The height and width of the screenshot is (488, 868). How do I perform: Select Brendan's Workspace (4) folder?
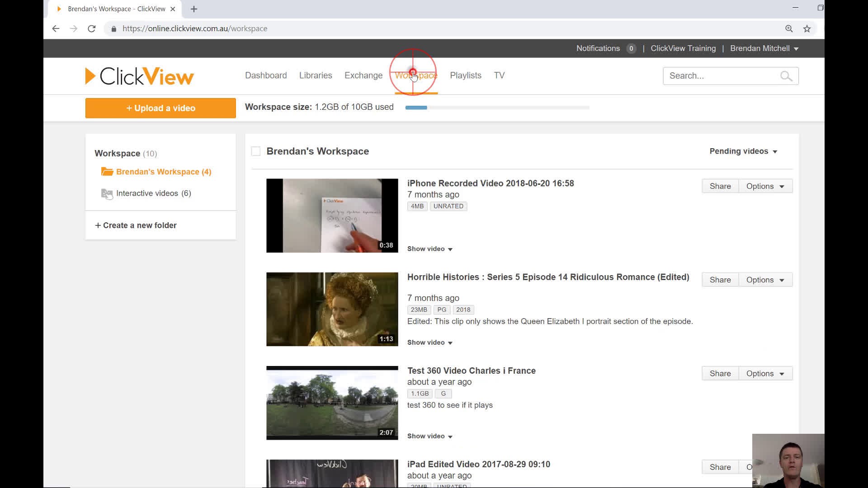click(164, 172)
